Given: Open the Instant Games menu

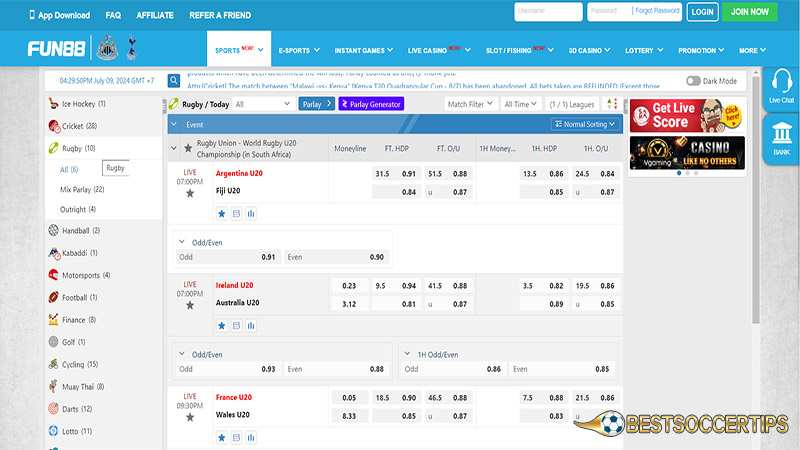Looking at the screenshot, I should (x=363, y=50).
